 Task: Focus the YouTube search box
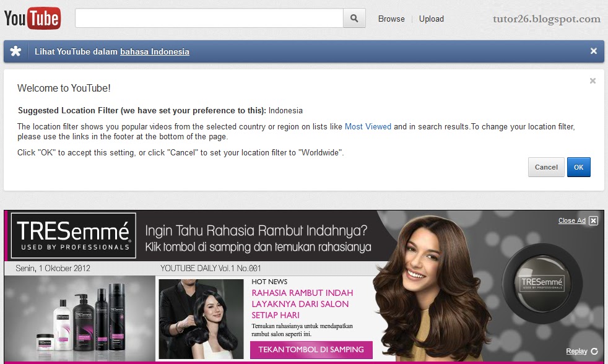tap(209, 18)
